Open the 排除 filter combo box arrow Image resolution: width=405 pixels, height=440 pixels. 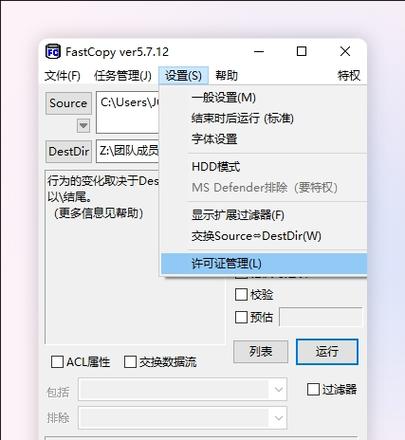point(278,418)
